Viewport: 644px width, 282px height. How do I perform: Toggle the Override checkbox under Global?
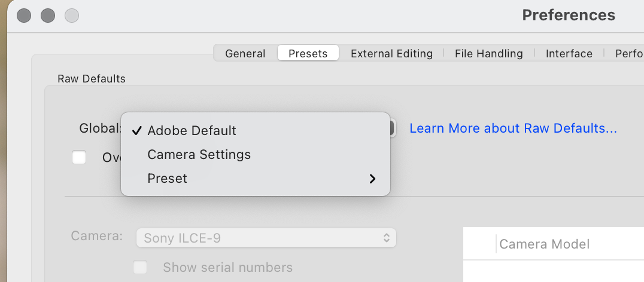[x=79, y=157]
